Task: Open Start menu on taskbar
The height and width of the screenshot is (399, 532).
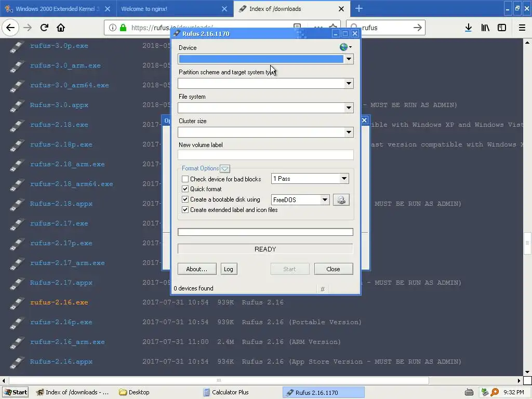Action: pos(15,393)
